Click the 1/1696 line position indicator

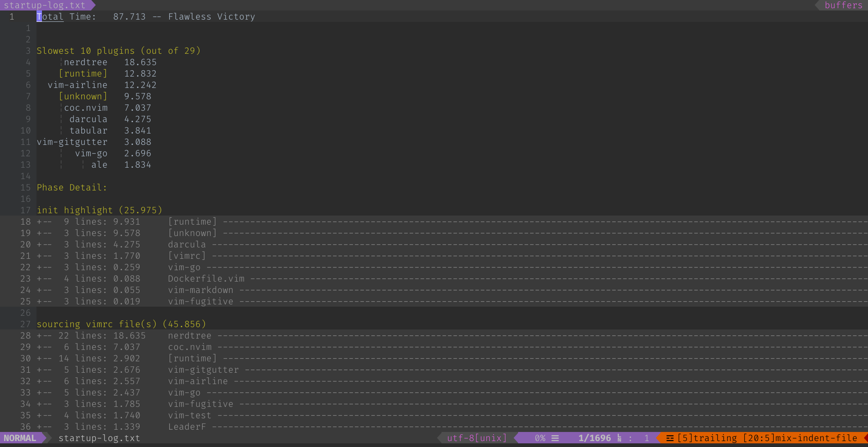click(x=594, y=438)
